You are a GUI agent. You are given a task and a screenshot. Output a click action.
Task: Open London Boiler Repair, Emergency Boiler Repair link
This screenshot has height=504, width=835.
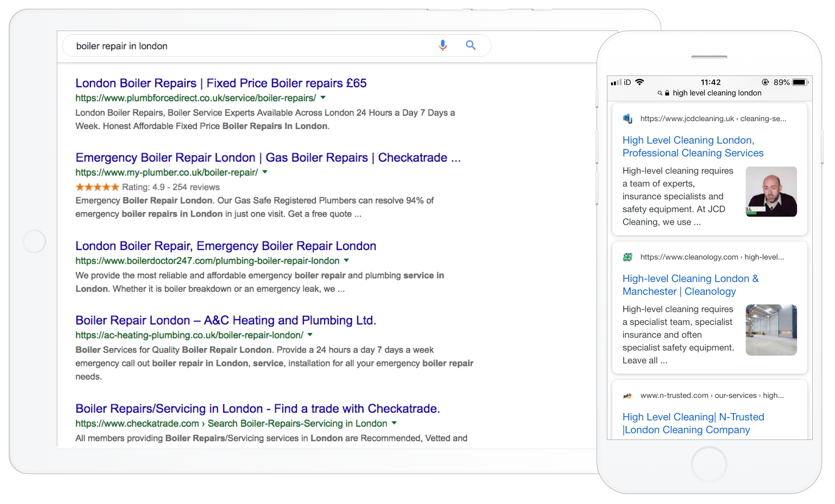pos(226,246)
